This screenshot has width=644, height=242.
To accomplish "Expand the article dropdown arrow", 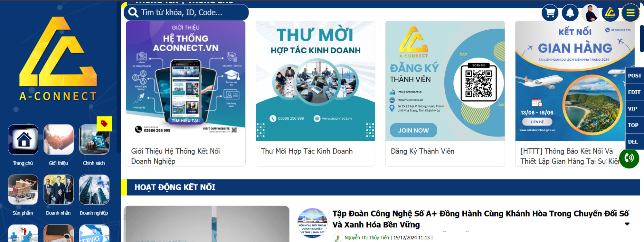I will [627, 224].
